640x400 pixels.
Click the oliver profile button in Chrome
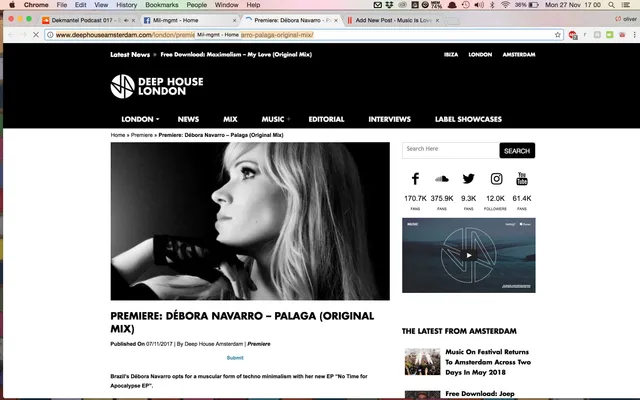626,19
